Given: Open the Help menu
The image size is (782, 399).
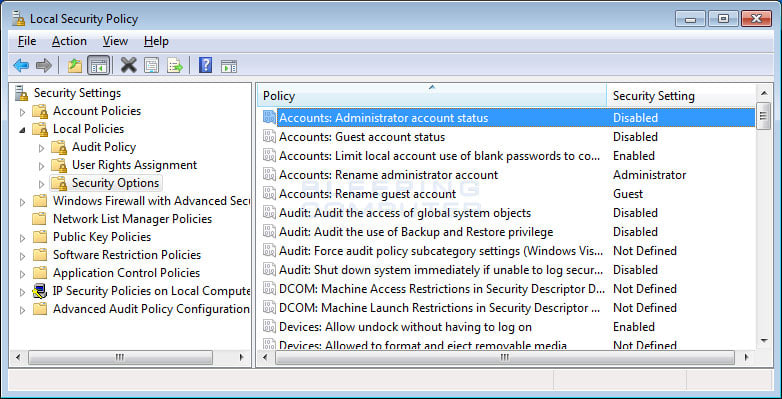Looking at the screenshot, I should (x=156, y=41).
